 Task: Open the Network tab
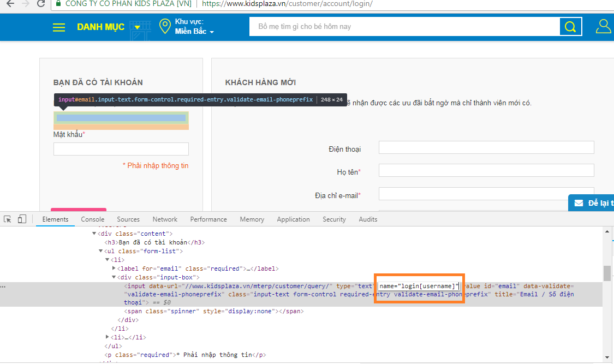165,219
